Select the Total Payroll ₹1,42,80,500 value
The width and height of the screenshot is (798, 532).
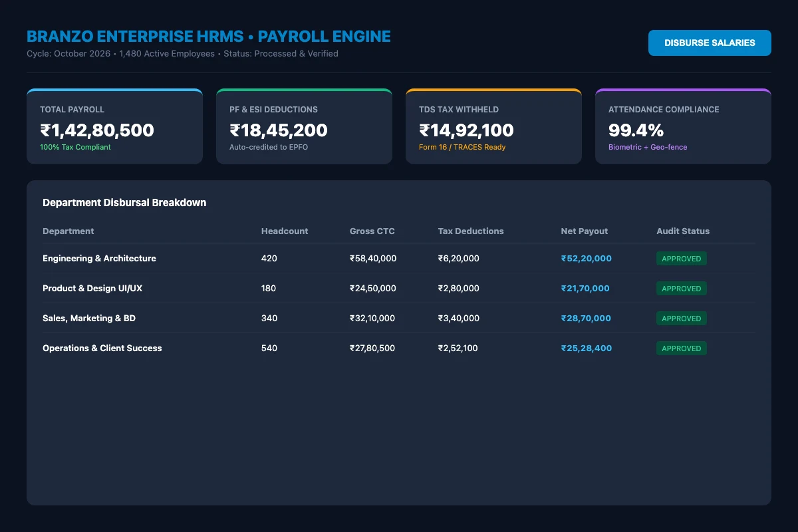click(x=97, y=130)
